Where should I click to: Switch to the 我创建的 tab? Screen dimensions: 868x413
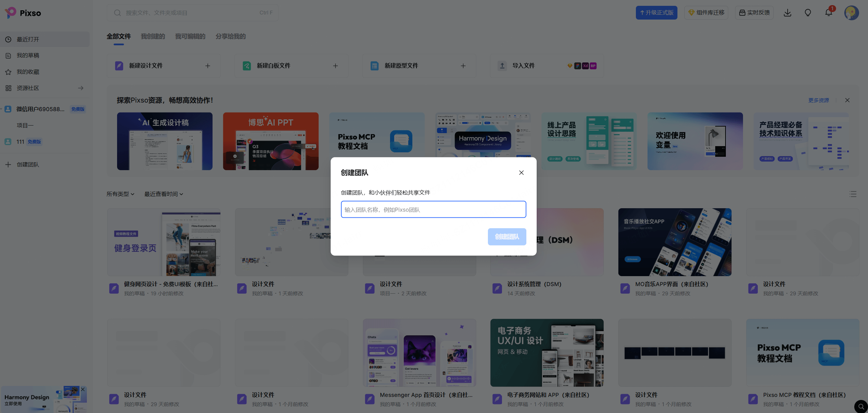153,36
